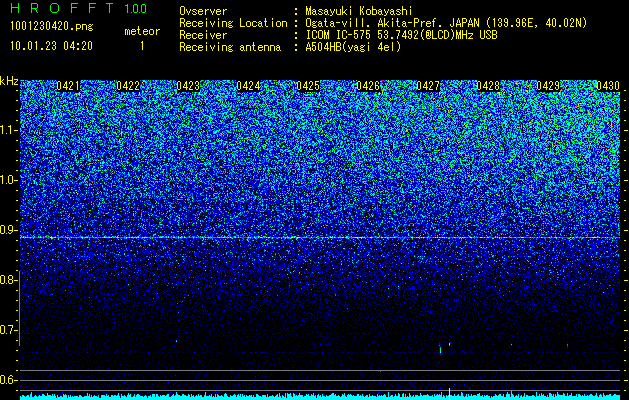
Task: Click the 0430 time marker
Action: coord(608,86)
